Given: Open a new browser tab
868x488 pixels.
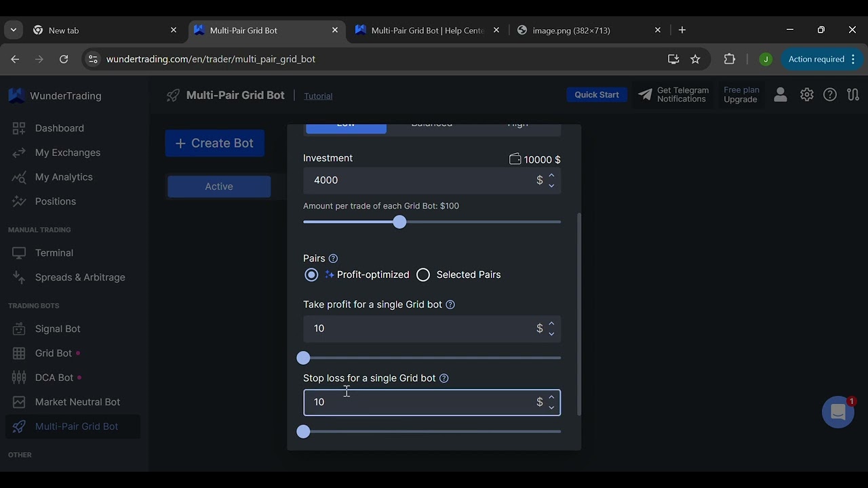Looking at the screenshot, I should click(682, 30).
